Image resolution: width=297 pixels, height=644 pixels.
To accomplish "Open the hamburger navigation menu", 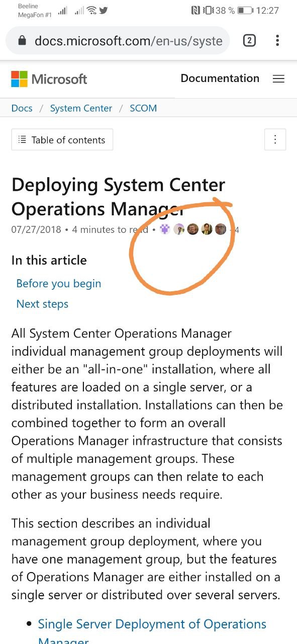I will coord(278,79).
